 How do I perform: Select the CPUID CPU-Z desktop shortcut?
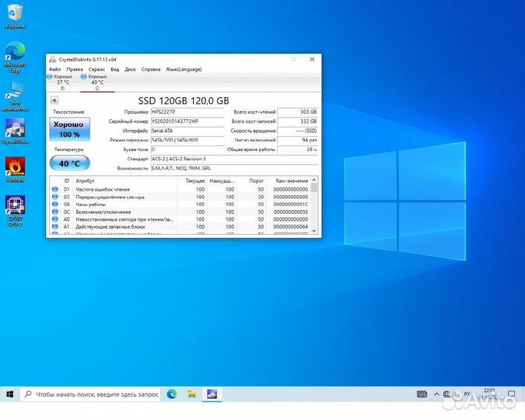15,211
